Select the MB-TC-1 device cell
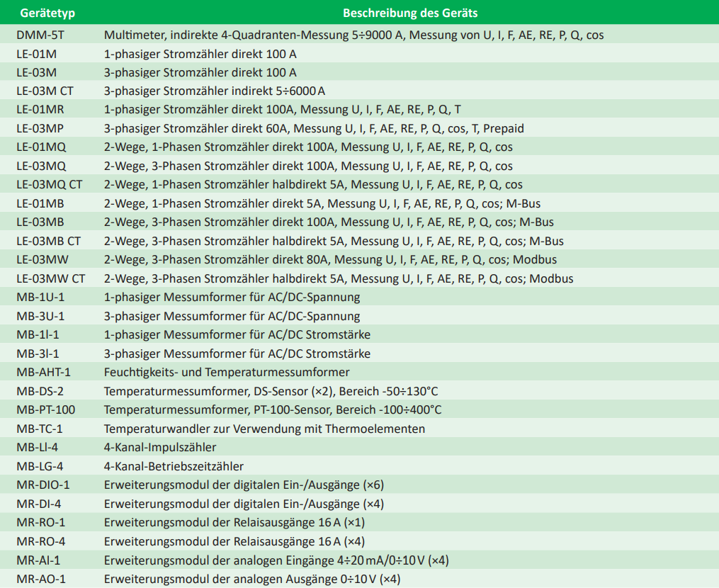The width and height of the screenshot is (719, 588). point(40,429)
